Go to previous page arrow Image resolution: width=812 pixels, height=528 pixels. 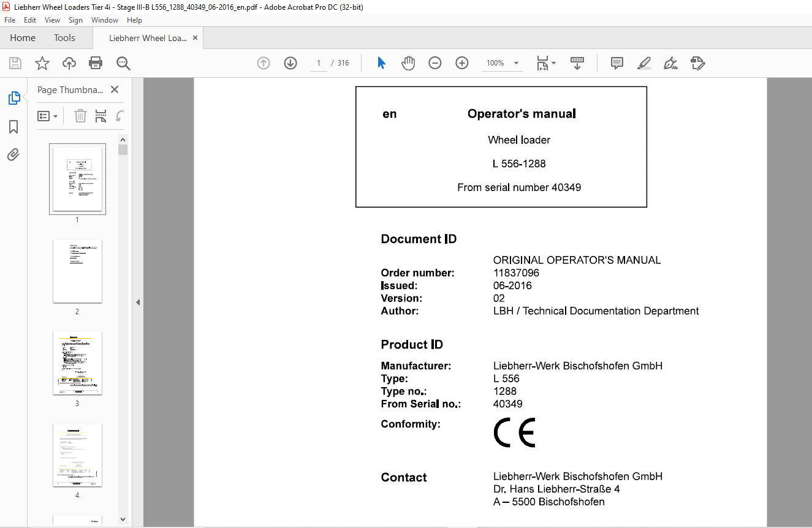(264, 63)
